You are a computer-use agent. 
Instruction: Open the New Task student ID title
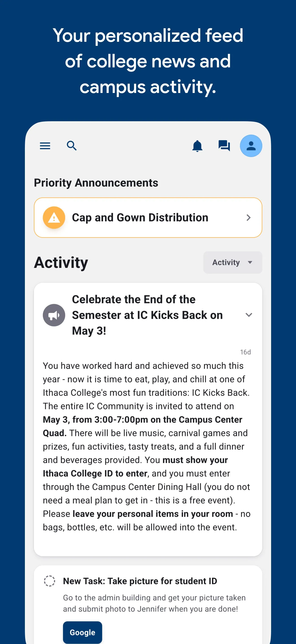(x=140, y=581)
